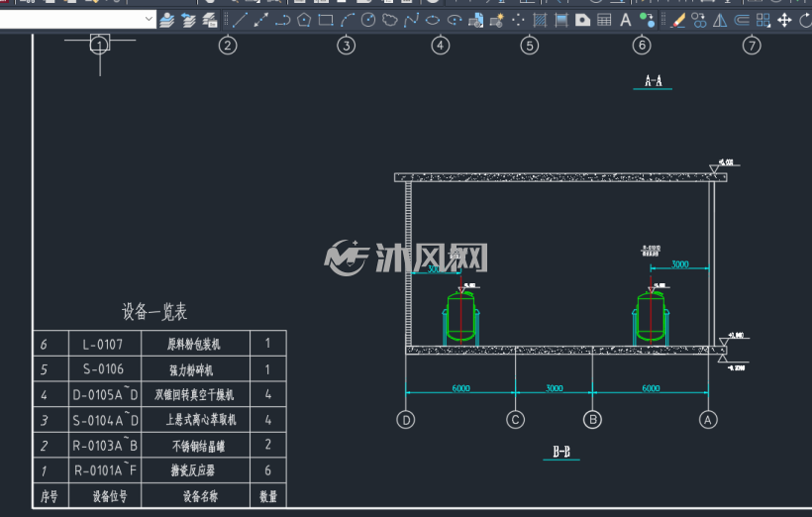Click the middle 3000 span dimension
The width and height of the screenshot is (812, 517).
tap(555, 388)
